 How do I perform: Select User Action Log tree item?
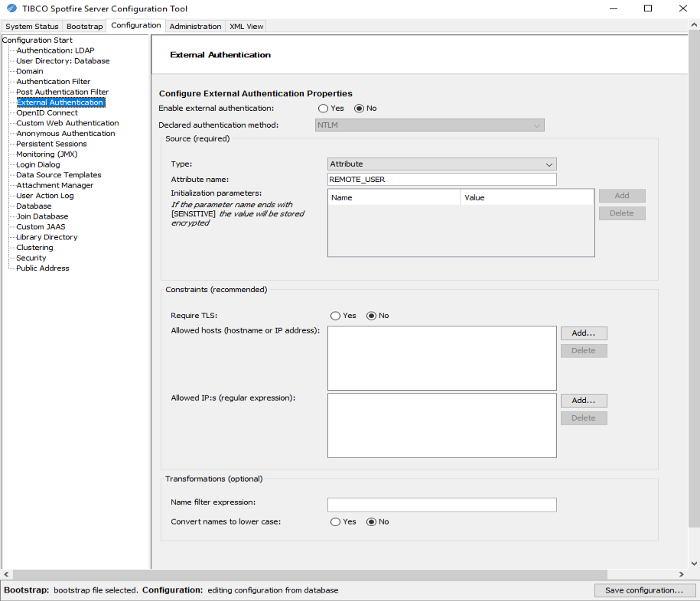(x=45, y=196)
